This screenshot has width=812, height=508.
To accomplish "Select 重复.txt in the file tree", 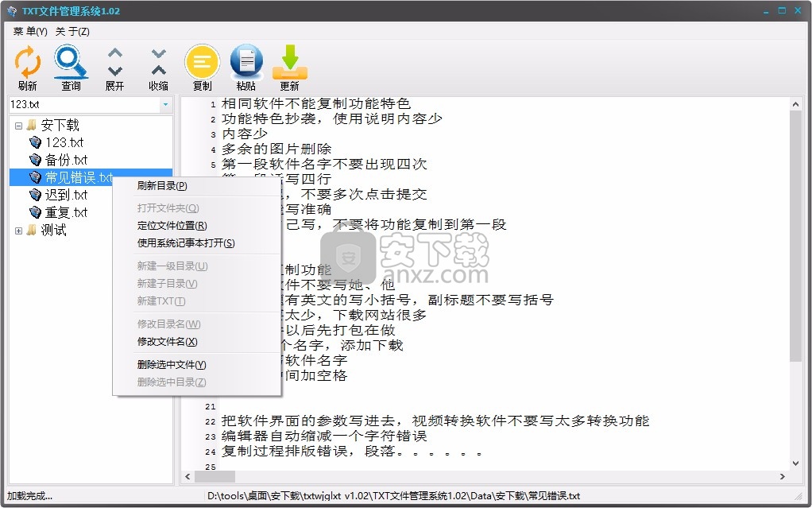I will (66, 212).
